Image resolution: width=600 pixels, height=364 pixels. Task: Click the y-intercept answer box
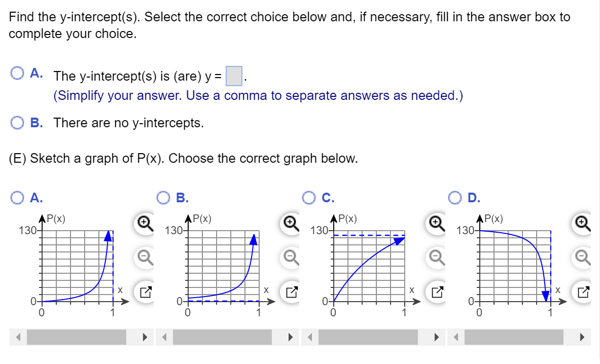tap(233, 76)
